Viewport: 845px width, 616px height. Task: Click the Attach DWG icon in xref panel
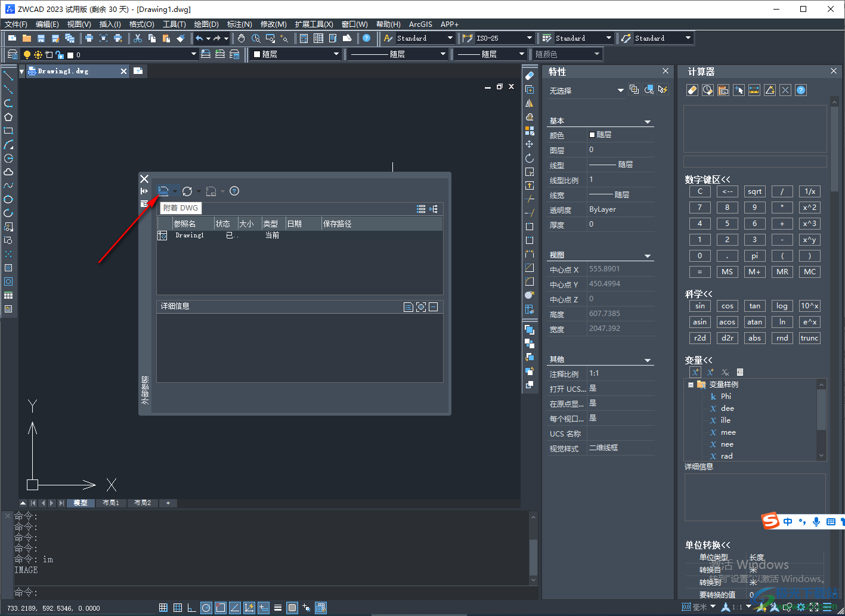163,191
